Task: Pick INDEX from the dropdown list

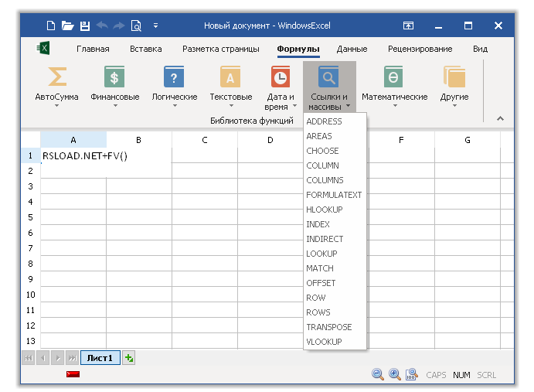Action: tap(335, 224)
